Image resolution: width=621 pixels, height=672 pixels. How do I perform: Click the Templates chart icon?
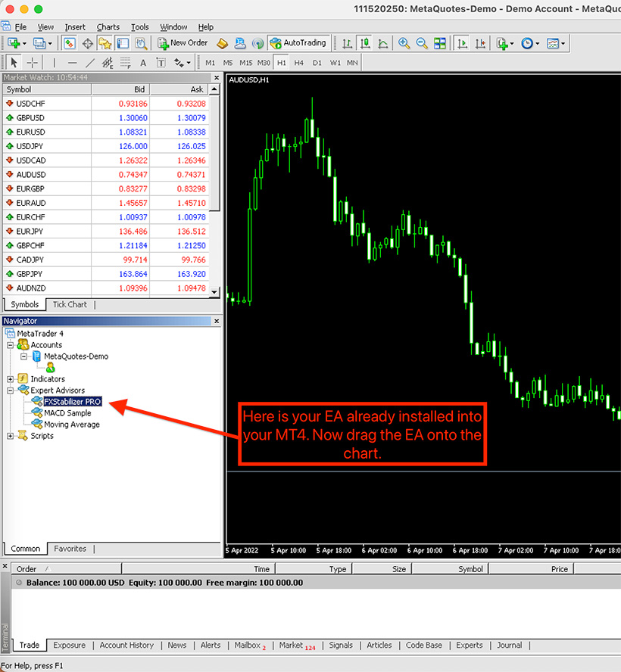(x=553, y=43)
